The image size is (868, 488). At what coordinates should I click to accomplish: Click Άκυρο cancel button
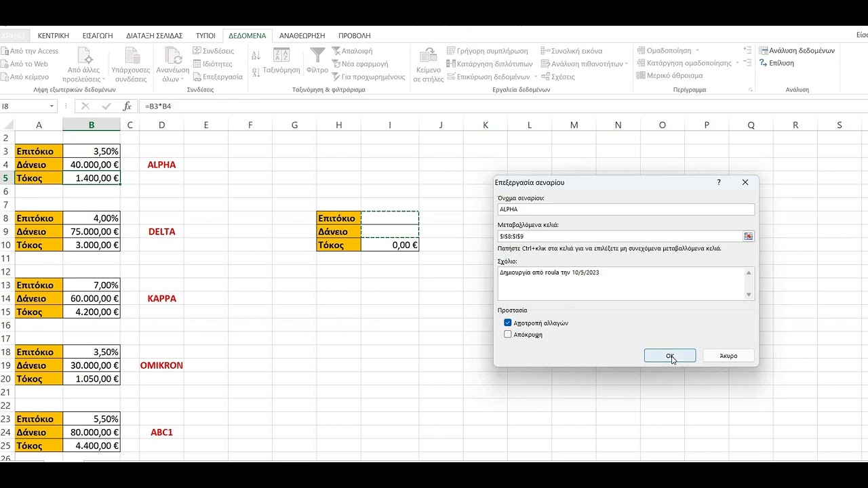pyautogui.click(x=728, y=356)
